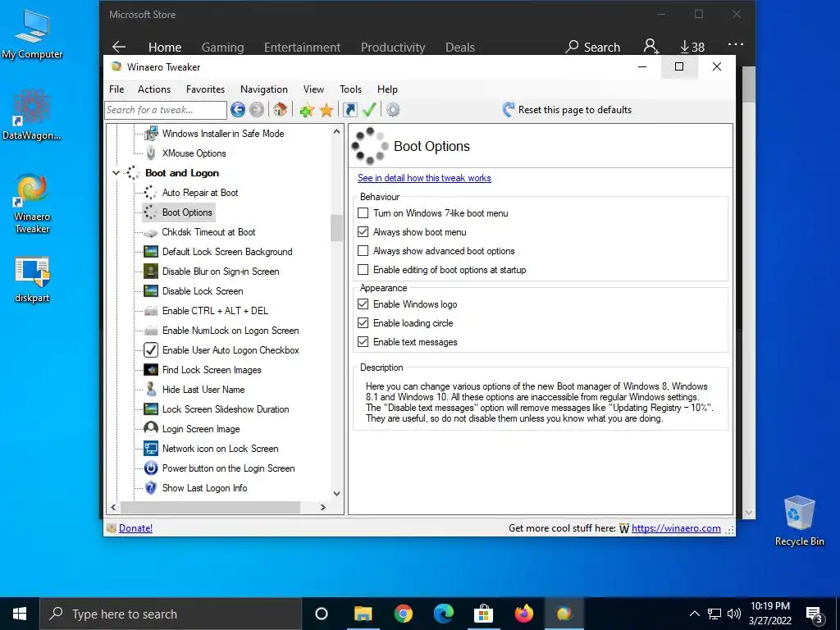Uncheck Enable loading circle
The height and width of the screenshot is (630, 840).
(363, 323)
